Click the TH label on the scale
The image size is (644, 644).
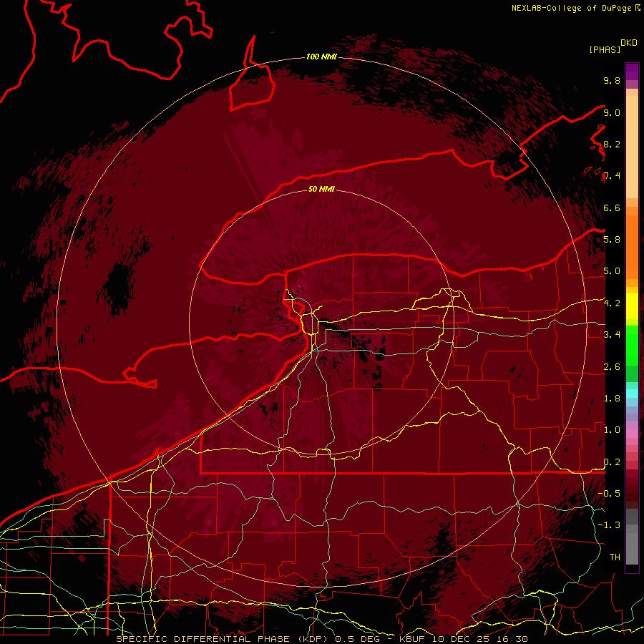tap(615, 557)
